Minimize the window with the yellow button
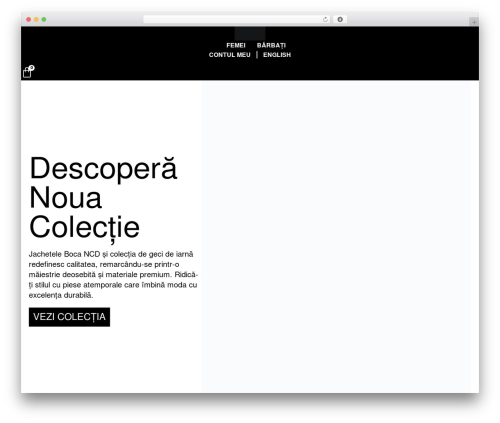 tap(36, 19)
